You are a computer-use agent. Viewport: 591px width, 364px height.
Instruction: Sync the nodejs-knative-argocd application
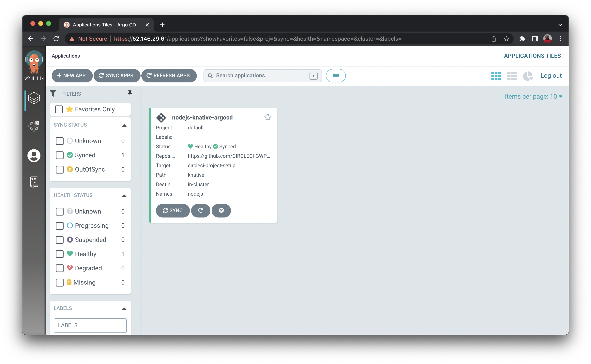(173, 210)
